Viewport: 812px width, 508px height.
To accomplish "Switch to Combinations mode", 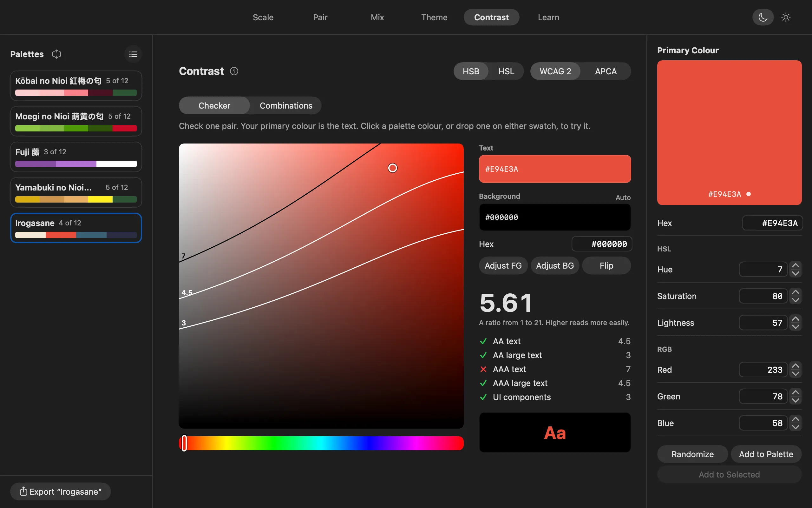I will pyautogui.click(x=286, y=105).
